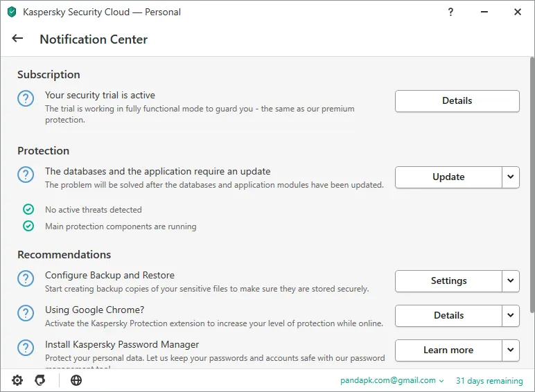535x392 pixels.
Task: Go back using the arrow beside Notification Center
Action: click(17, 38)
